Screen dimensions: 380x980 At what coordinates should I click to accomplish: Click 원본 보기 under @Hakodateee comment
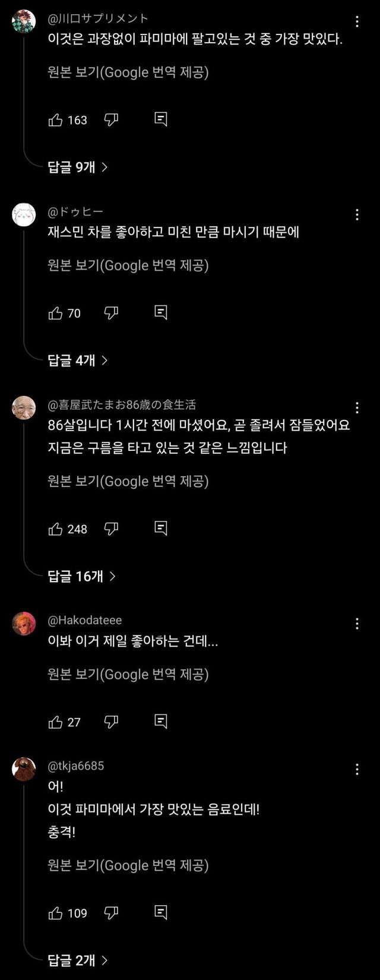[x=128, y=674]
